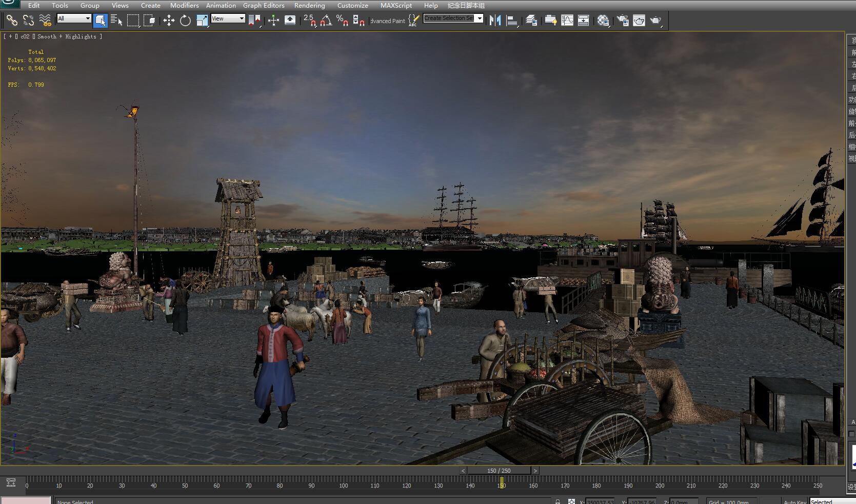Toggle the Graphite ribbon icon

(x=551, y=21)
